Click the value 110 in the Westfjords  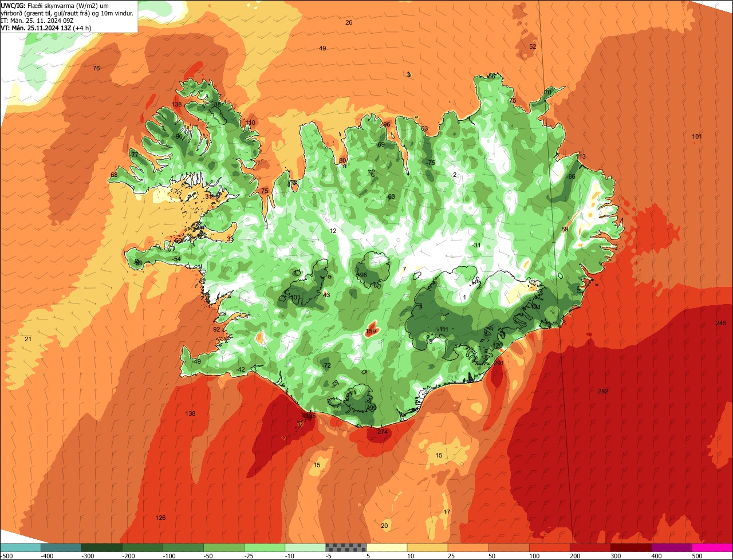(250, 123)
